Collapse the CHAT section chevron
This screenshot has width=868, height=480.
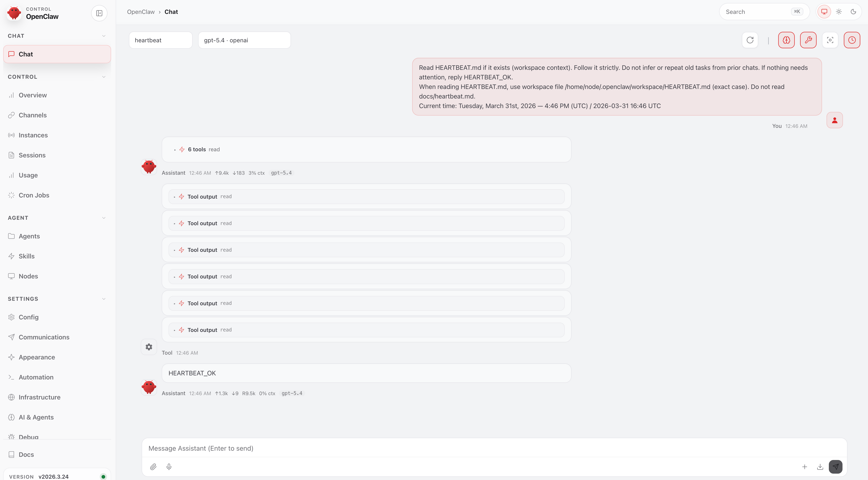click(104, 36)
